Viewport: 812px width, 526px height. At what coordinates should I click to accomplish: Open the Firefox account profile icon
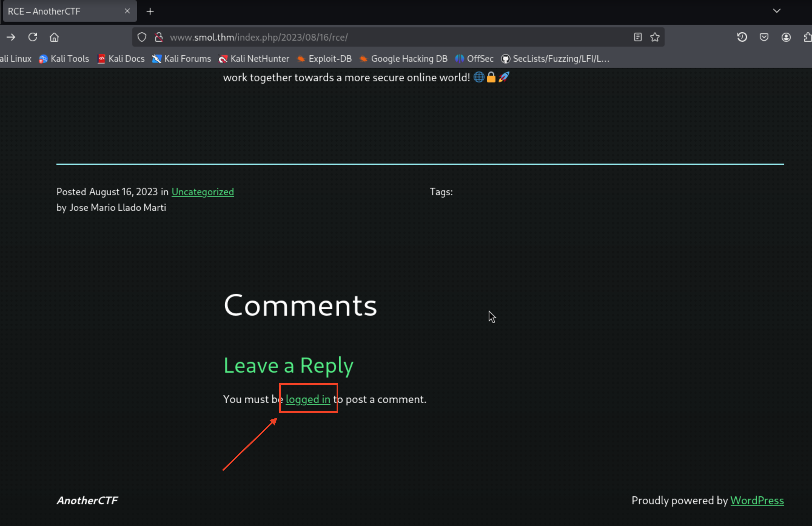pos(786,37)
